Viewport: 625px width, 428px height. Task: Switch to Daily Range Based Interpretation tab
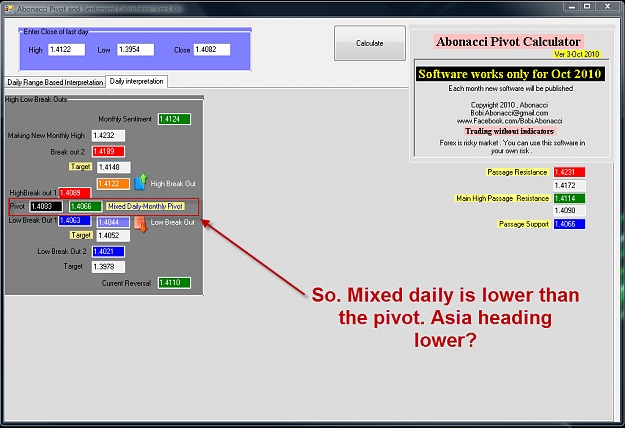click(55, 82)
